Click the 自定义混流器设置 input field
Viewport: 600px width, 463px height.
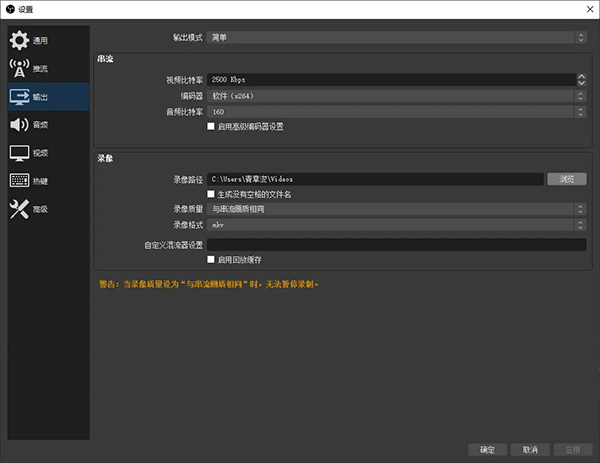point(397,244)
